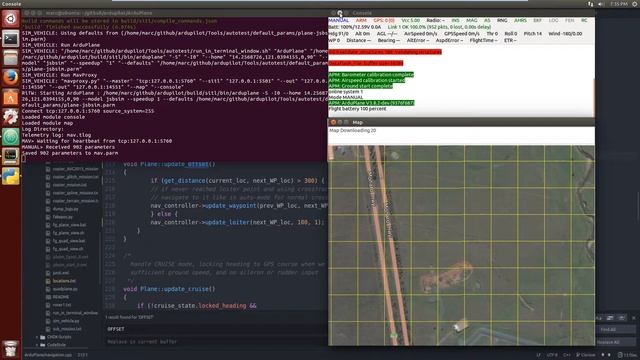Select locations.txt in the tree view
Viewport: 640px width, 360px height.
(x=64, y=281)
